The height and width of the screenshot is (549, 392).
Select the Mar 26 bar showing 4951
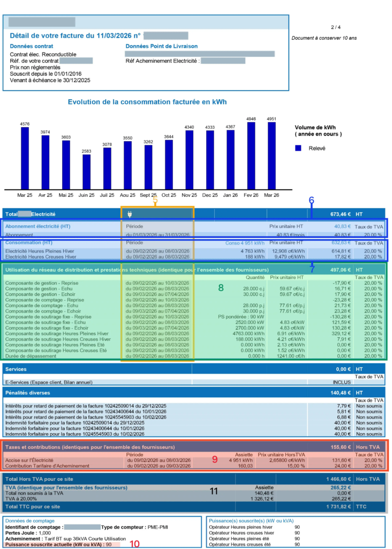pyautogui.click(x=272, y=155)
